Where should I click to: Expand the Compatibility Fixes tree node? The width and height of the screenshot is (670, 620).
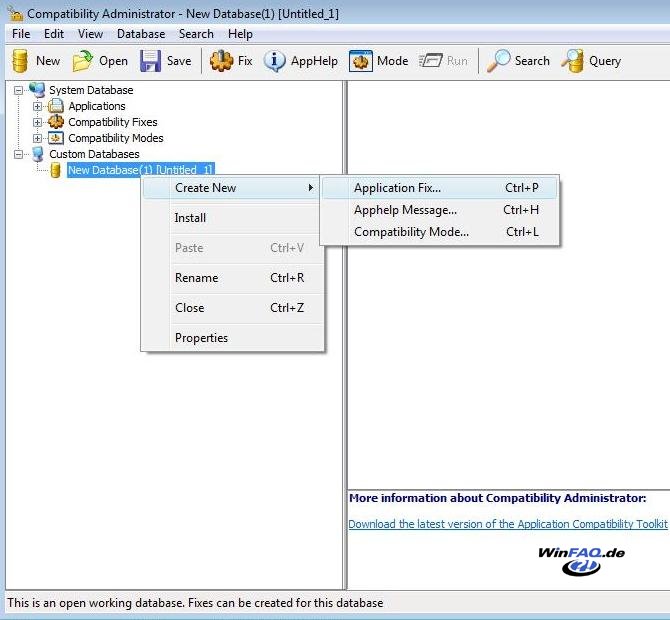click(37, 122)
